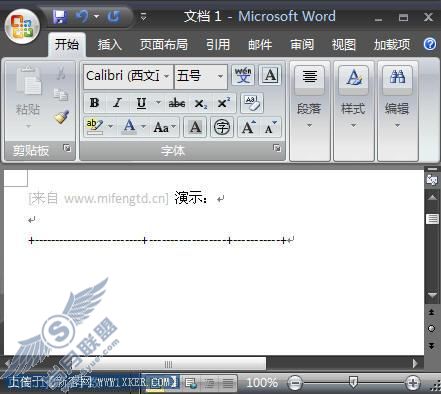Expand the underline style dropdown arrow
The image size is (441, 394).
click(158, 103)
